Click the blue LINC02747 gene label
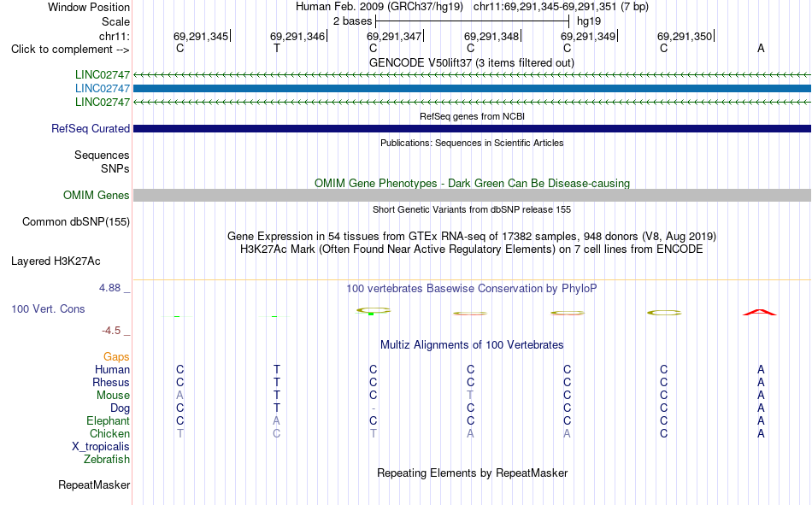 click(103, 89)
